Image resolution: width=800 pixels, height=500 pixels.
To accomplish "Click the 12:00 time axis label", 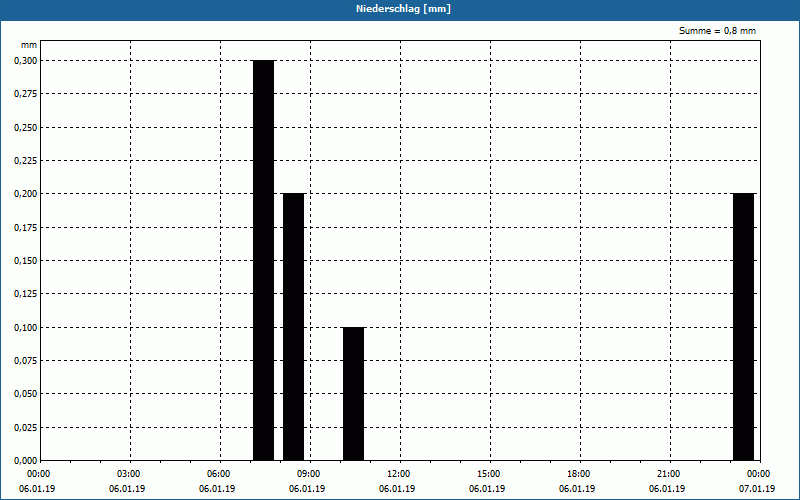I will tap(400, 474).
